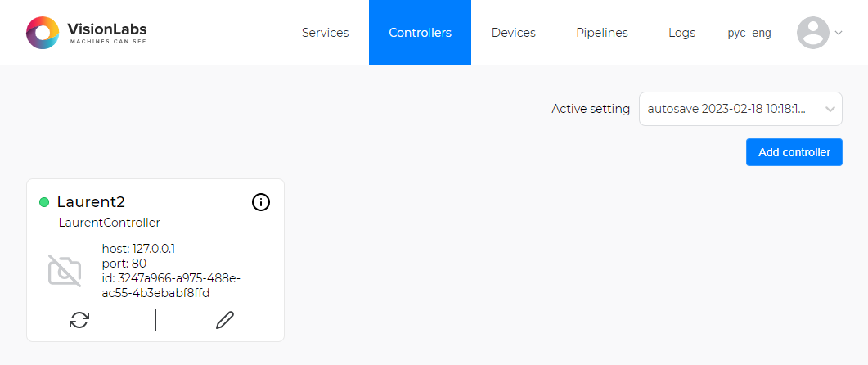Edit the Laurent2 controller with pencil icon
Viewport: 868px width, 365px height.
(x=225, y=320)
